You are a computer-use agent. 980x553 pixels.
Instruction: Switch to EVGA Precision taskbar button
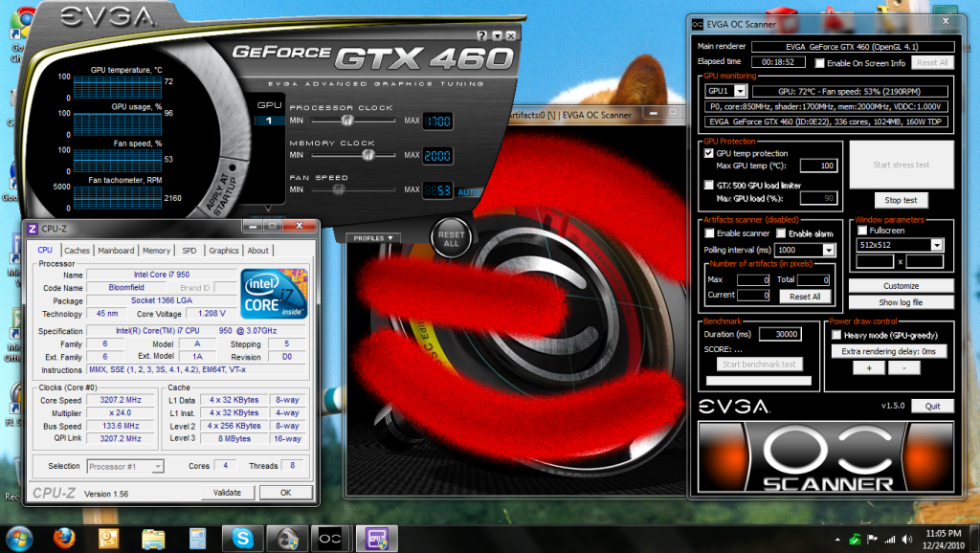287,538
